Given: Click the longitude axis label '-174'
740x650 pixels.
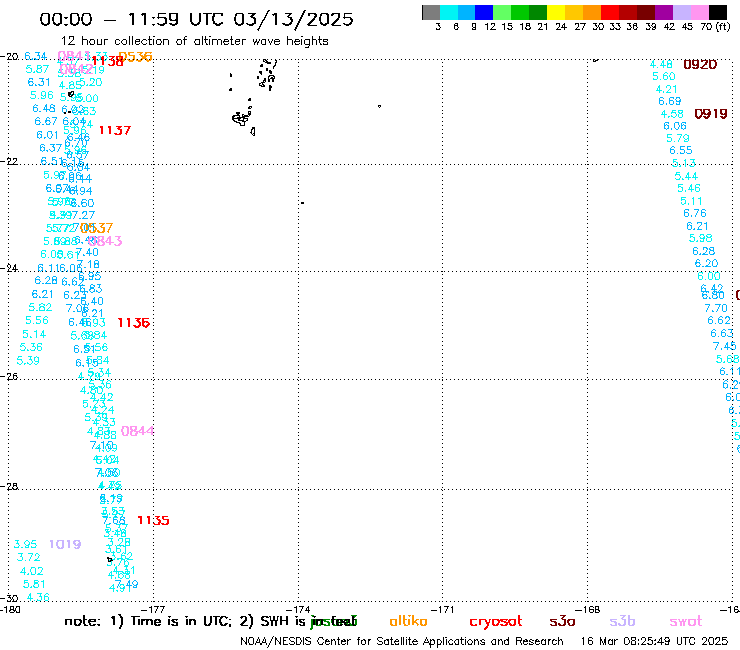Looking at the screenshot, I should click(298, 609).
